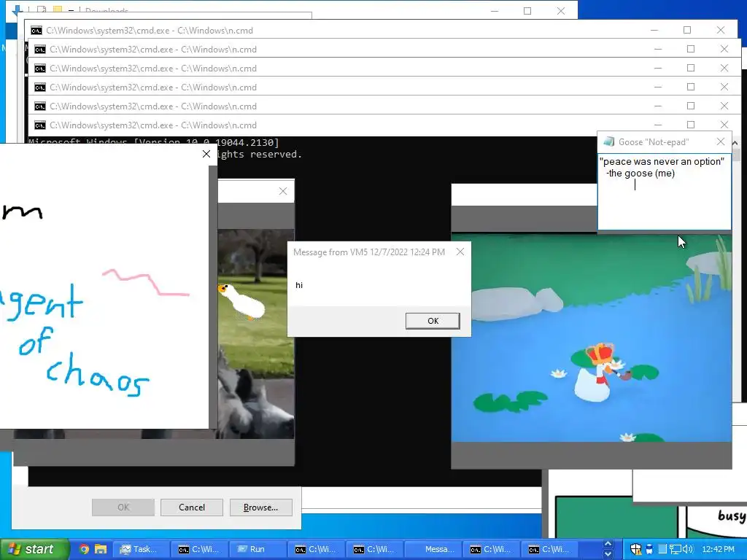Click the Downloads window blue arrow icon

click(x=18, y=10)
